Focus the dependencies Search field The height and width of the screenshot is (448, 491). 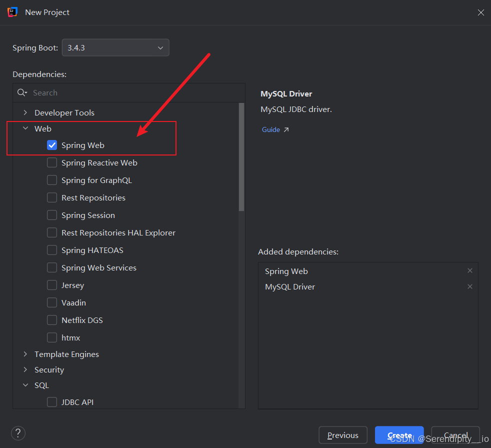click(x=129, y=92)
